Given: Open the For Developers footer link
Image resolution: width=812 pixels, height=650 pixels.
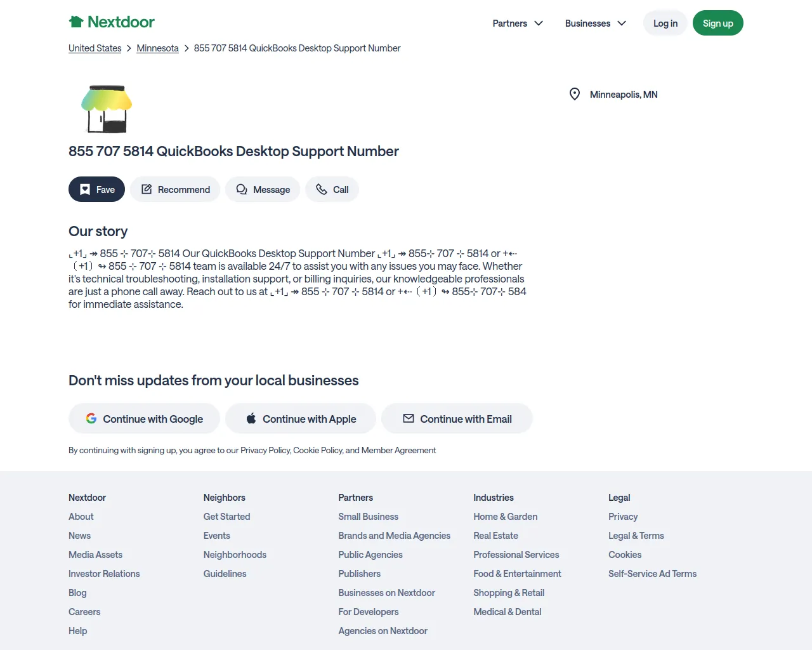Looking at the screenshot, I should [x=369, y=612].
